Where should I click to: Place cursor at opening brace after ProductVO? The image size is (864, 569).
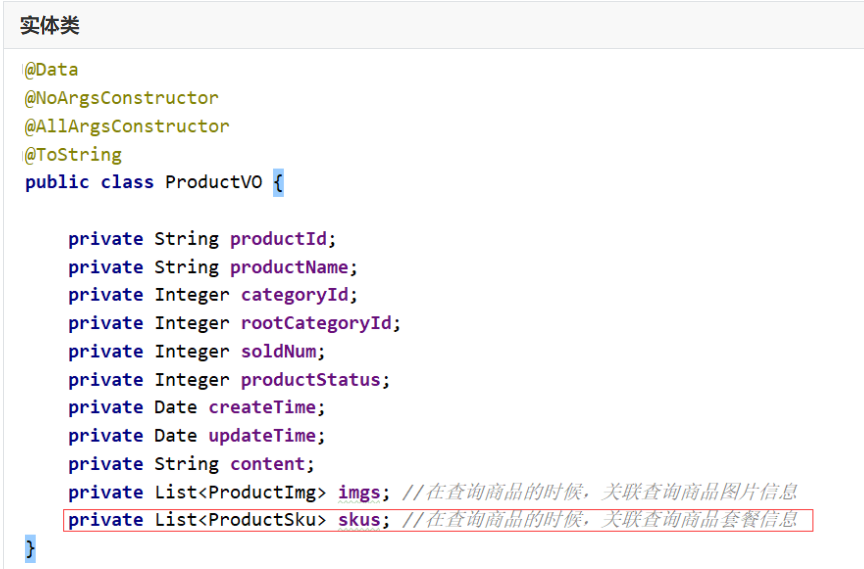278,182
